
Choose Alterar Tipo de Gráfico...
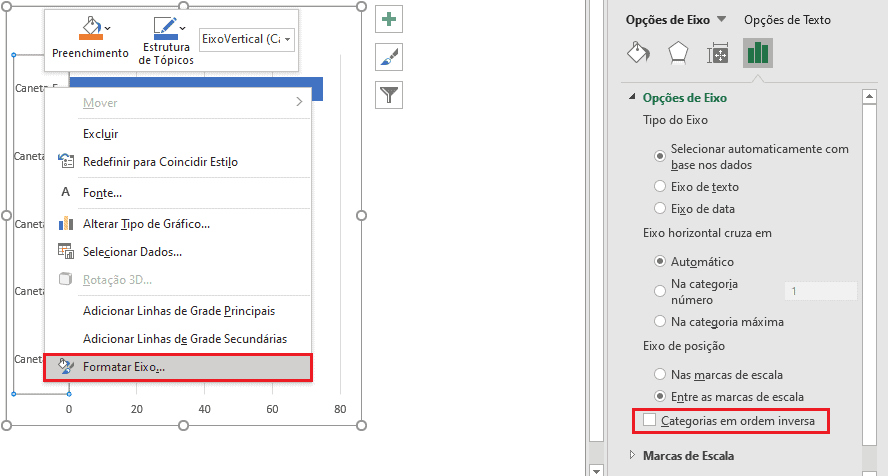tap(177, 224)
